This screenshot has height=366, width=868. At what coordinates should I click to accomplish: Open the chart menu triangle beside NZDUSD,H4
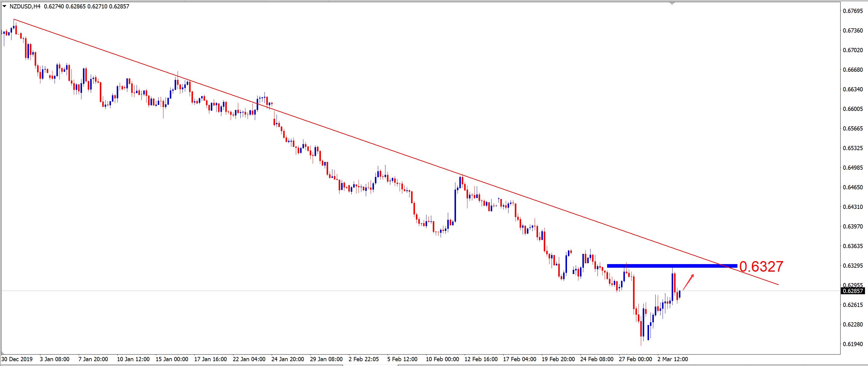point(5,6)
